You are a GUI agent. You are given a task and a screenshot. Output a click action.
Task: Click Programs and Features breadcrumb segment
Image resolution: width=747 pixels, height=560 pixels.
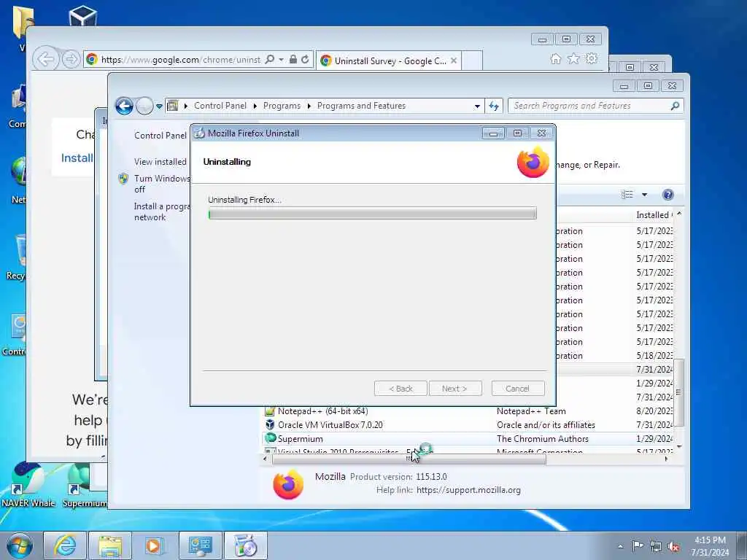[x=361, y=106]
